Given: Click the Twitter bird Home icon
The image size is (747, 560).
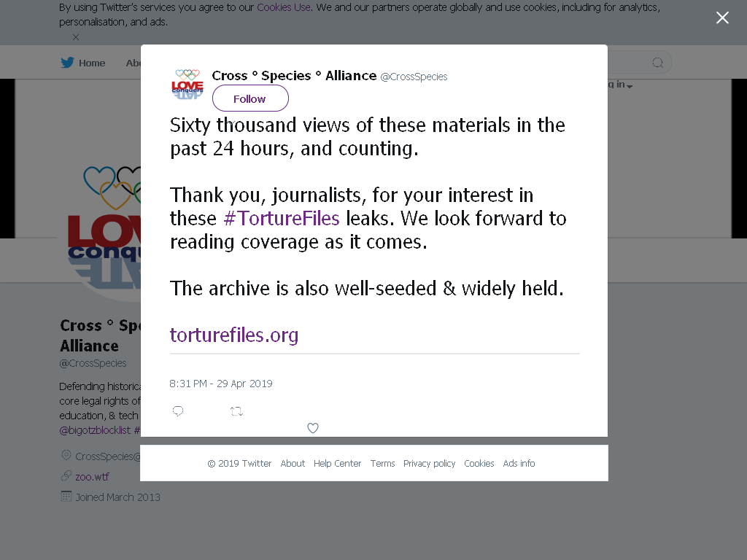Looking at the screenshot, I should tap(67, 63).
